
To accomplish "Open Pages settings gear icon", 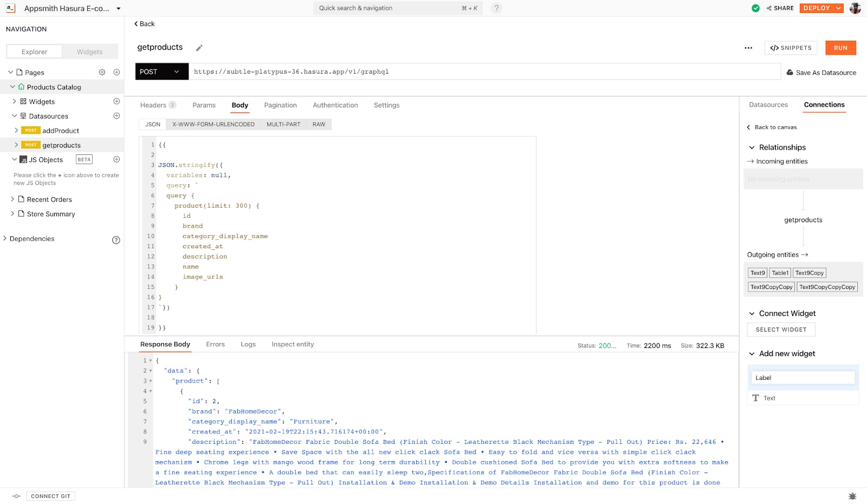I will 102,72.
